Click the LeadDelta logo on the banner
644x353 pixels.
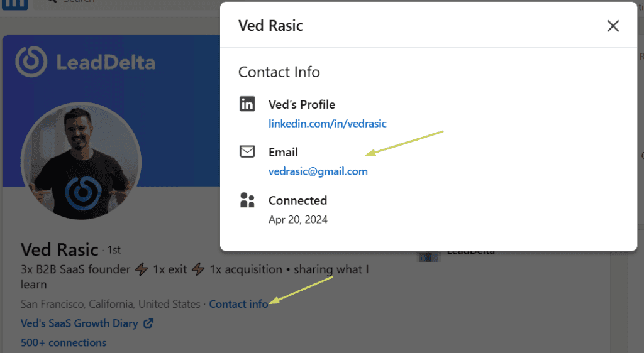(86, 62)
